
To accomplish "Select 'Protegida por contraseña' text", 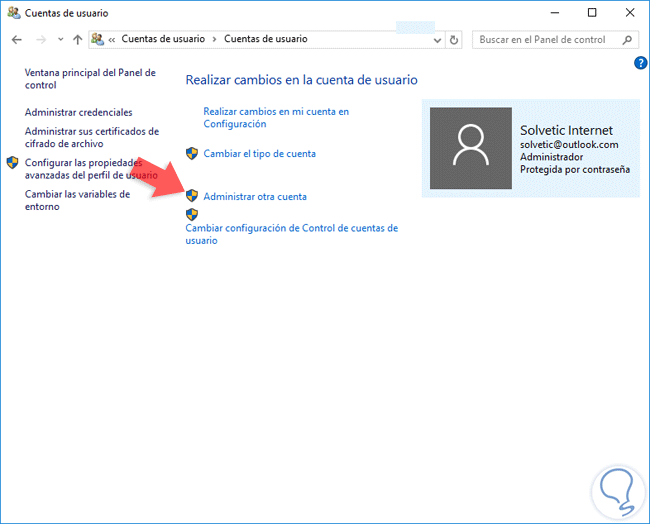I will 575,170.
